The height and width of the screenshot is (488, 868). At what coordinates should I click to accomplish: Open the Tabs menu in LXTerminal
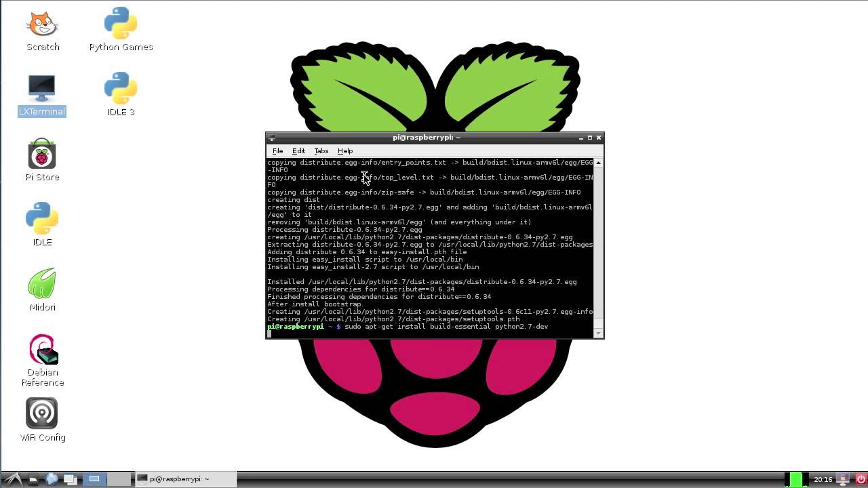tap(321, 151)
